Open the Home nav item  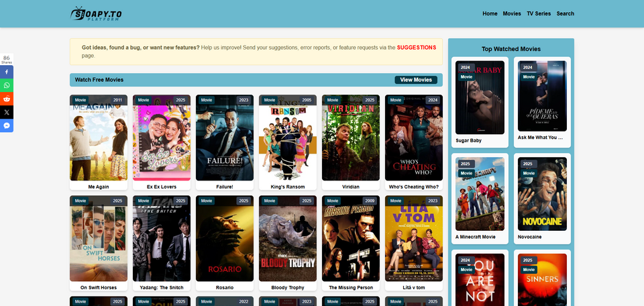coord(490,13)
